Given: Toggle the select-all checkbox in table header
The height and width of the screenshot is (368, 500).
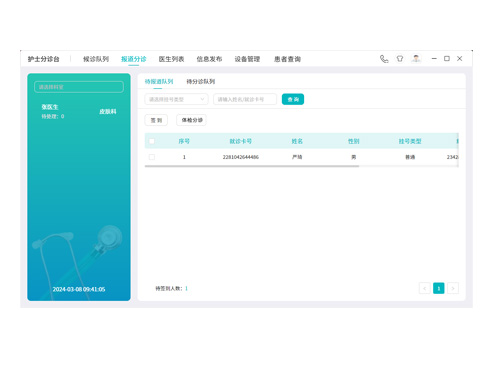Looking at the screenshot, I should click(152, 141).
